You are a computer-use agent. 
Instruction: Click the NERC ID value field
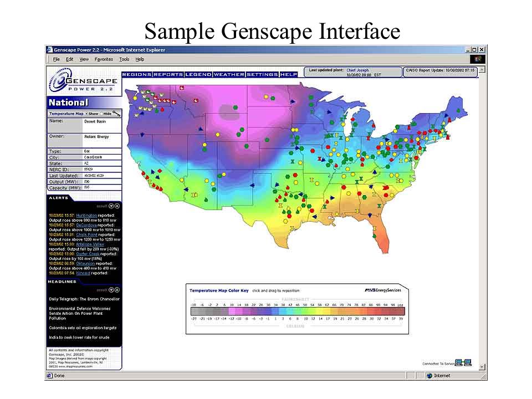102,170
